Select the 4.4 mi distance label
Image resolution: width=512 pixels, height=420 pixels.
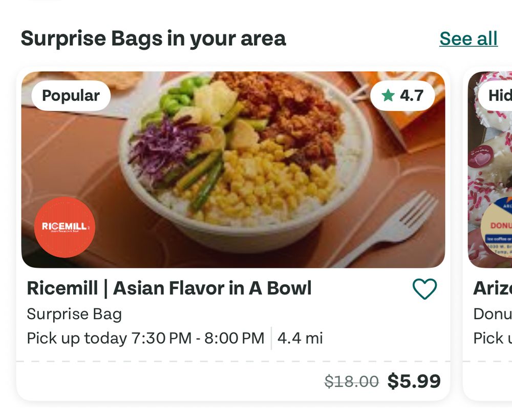point(299,338)
